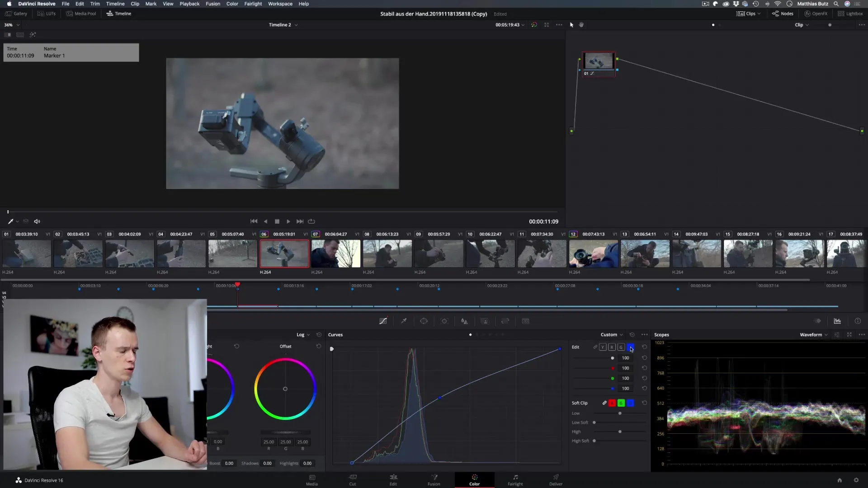The height and width of the screenshot is (488, 868).
Task: Open the Lightbox view
Action: coord(850,14)
